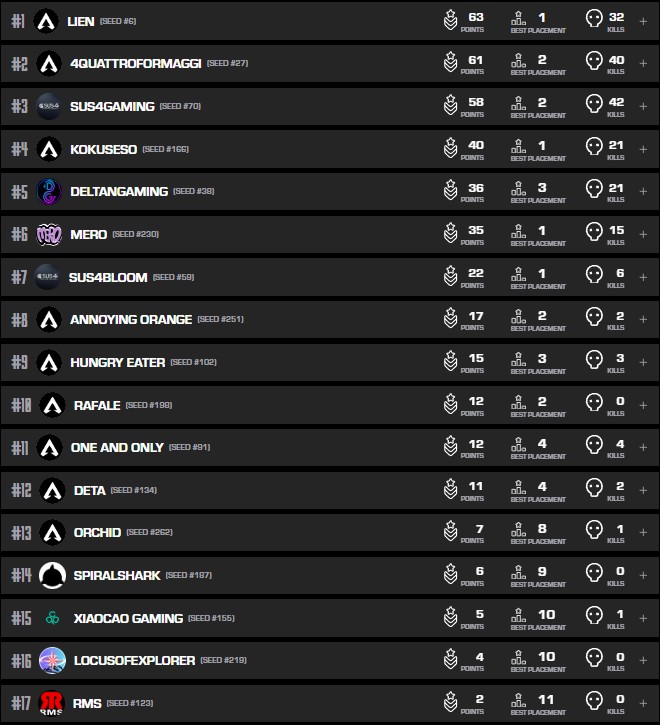Click the #3 rank number
Screen dimensions: 660x725
point(20,106)
